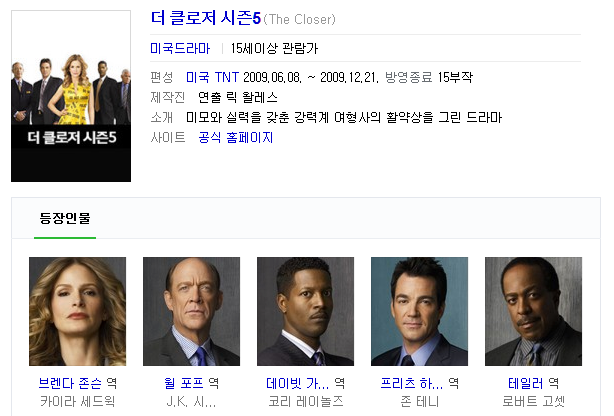This screenshot has width=614, height=416.
Task: Click the 데이빗 가... character link
Action: click(298, 383)
